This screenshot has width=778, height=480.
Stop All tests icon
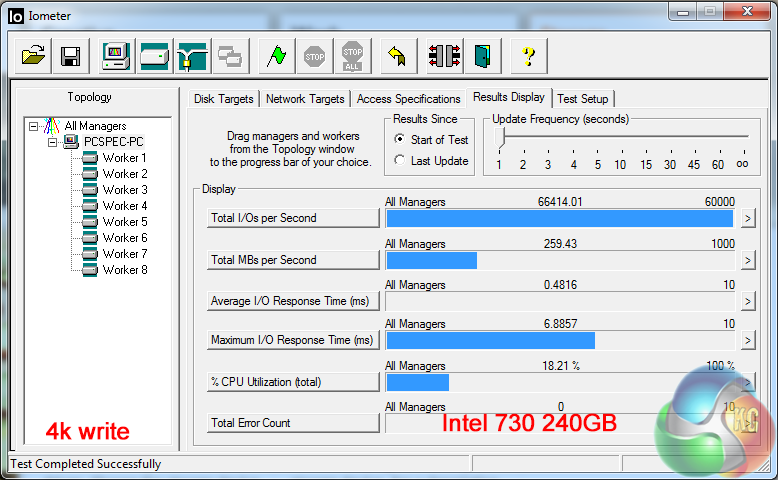click(352, 56)
